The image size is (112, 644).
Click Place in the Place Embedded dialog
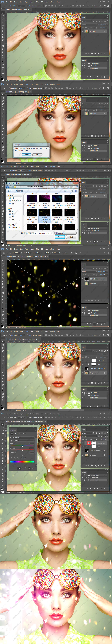pos(60,237)
